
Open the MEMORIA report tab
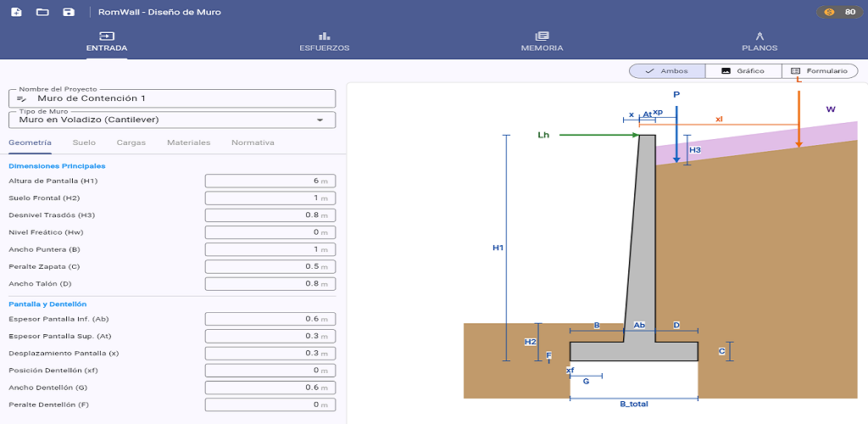542,42
